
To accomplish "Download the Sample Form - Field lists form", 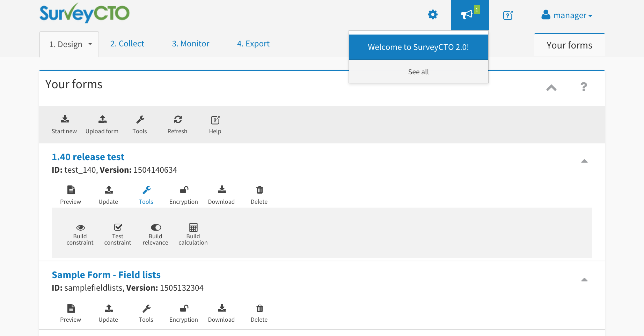I will 221,312.
